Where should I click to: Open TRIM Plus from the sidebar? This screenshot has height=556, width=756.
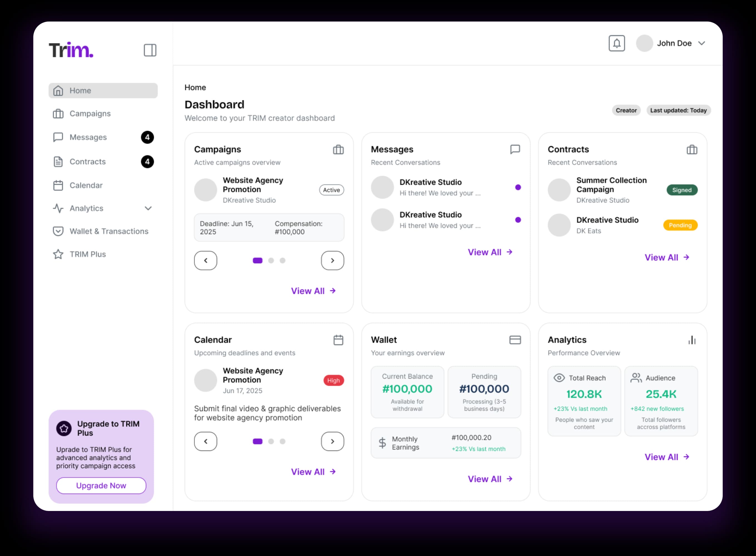(88, 254)
